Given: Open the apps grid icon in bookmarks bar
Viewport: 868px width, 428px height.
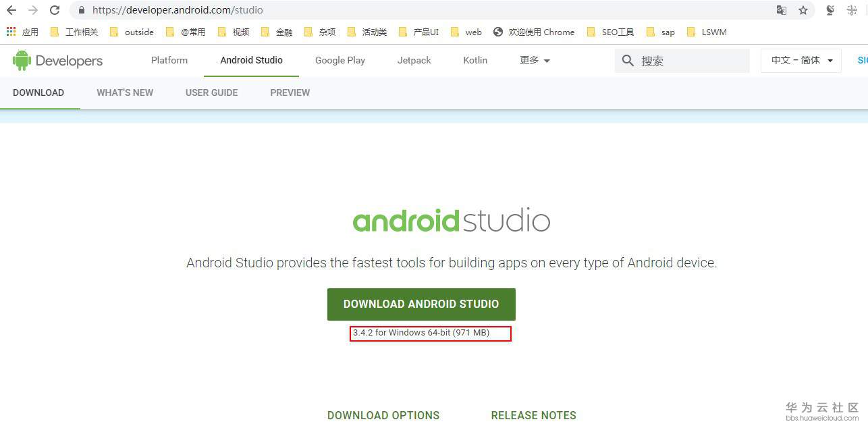Looking at the screenshot, I should 11,32.
